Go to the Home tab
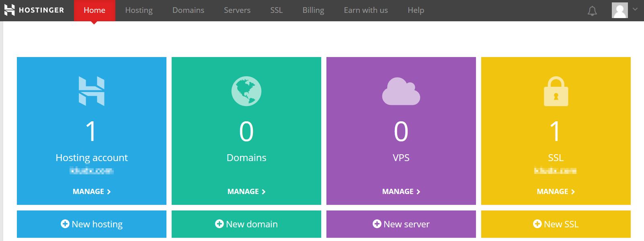Image resolution: width=644 pixels, height=241 pixels. point(94,10)
